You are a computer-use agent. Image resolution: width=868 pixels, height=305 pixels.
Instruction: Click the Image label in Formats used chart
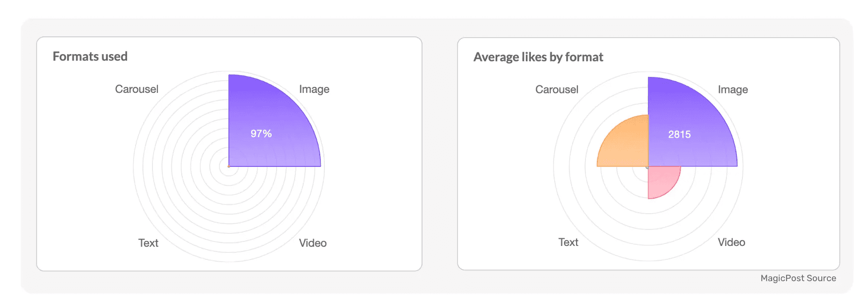pyautogui.click(x=314, y=89)
